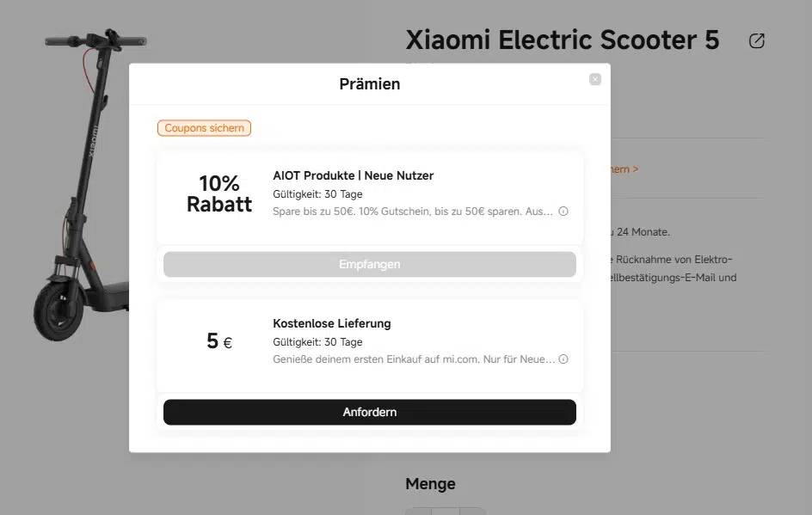The height and width of the screenshot is (515, 812).
Task: Expand the truncated 'Genieße deinem ersten Einkauf' description
Action: 414,359
